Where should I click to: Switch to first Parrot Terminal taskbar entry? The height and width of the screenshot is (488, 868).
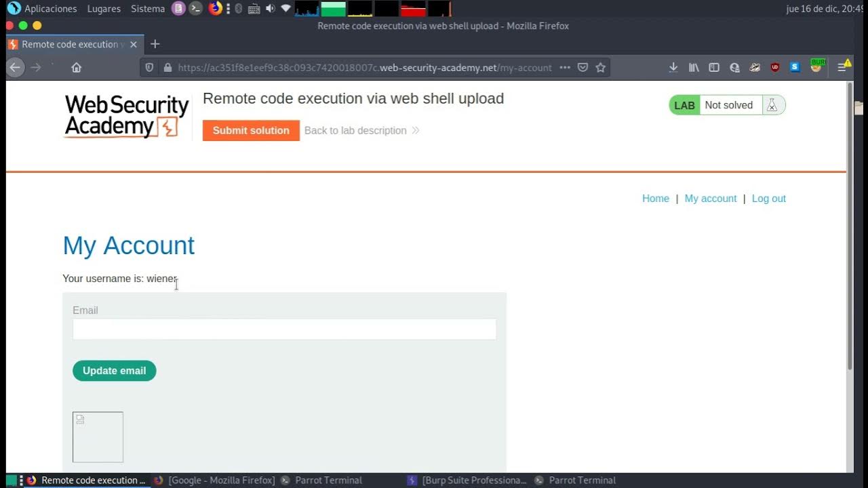point(322,480)
